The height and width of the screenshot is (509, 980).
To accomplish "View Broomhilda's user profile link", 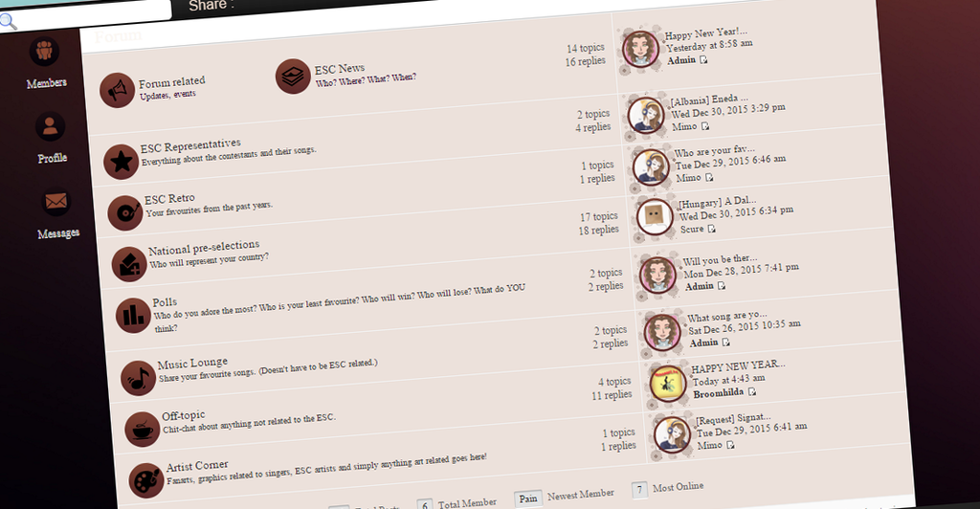I will 718,393.
